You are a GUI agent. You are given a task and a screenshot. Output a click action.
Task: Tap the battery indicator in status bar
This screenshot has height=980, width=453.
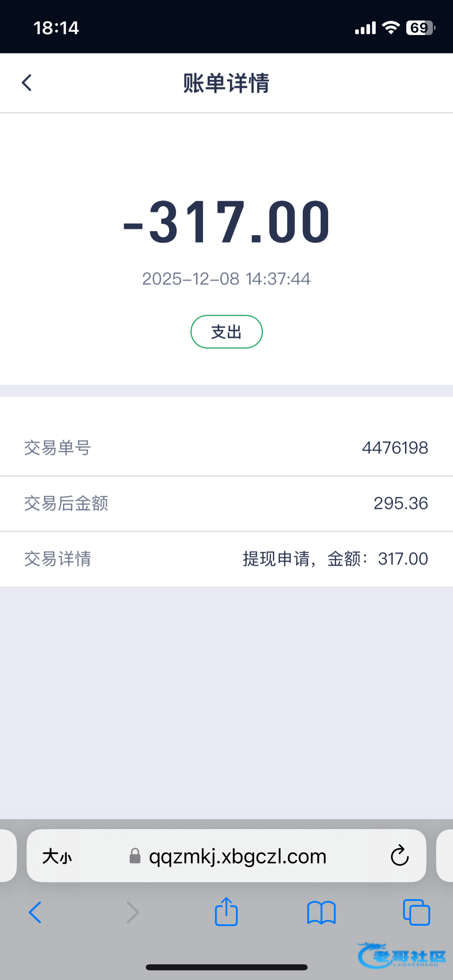click(420, 28)
